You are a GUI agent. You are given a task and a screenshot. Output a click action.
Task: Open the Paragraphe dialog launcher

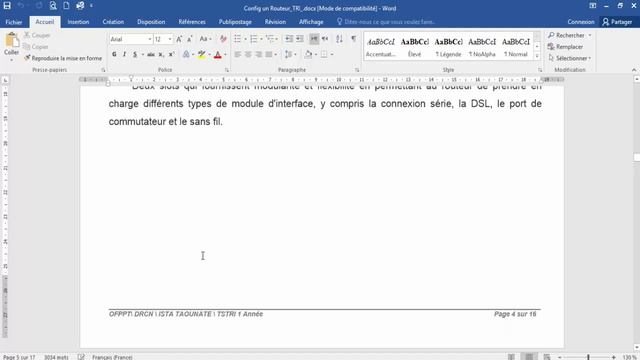click(357, 70)
